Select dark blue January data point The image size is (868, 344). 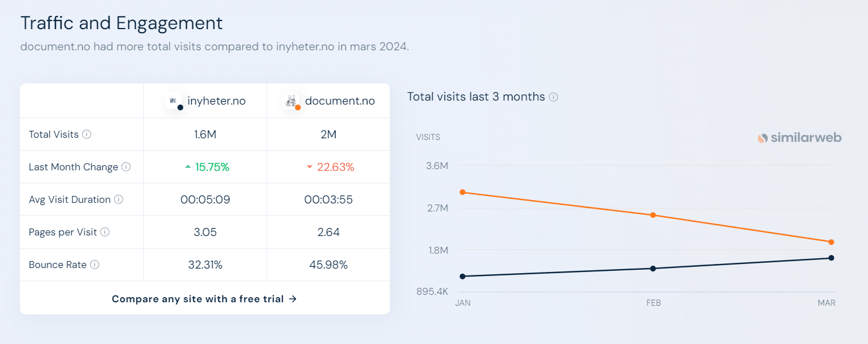point(462,277)
